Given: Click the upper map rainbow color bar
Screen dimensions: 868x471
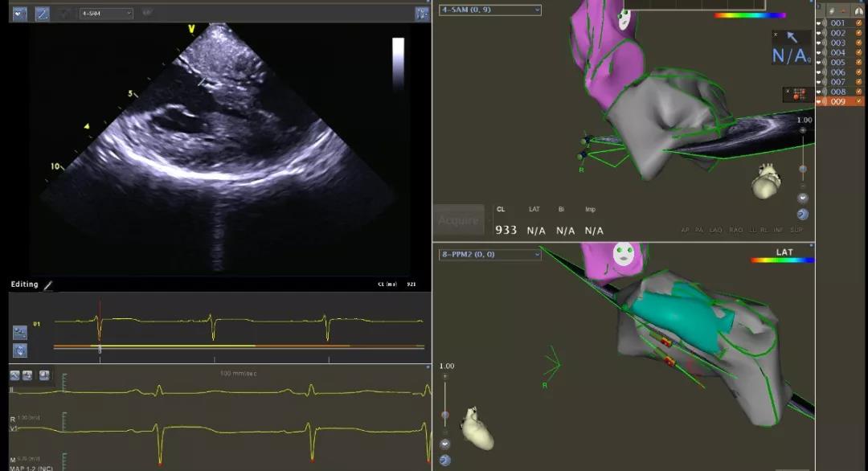Looking at the screenshot, I should pyautogui.click(x=749, y=15).
